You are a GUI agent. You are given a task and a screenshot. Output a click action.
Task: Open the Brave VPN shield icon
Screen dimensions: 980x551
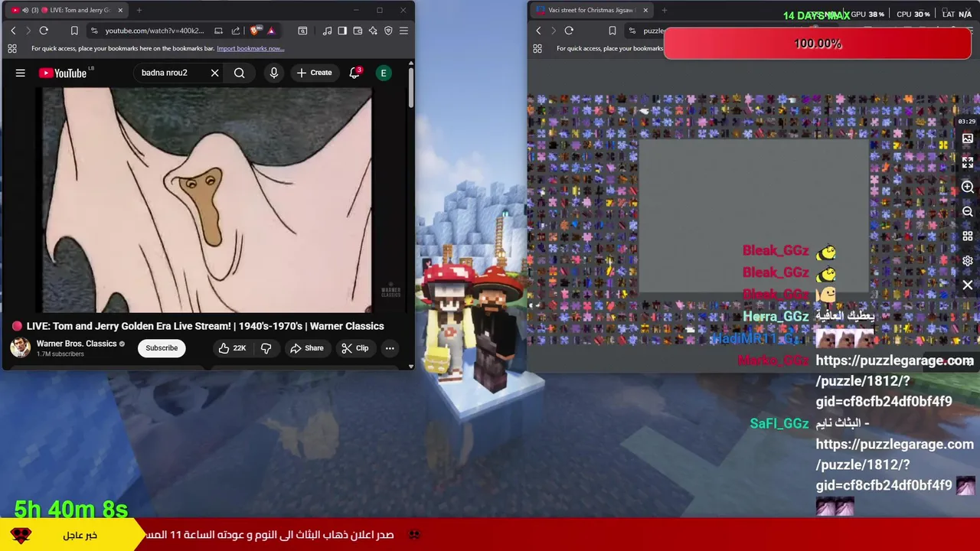(x=388, y=31)
